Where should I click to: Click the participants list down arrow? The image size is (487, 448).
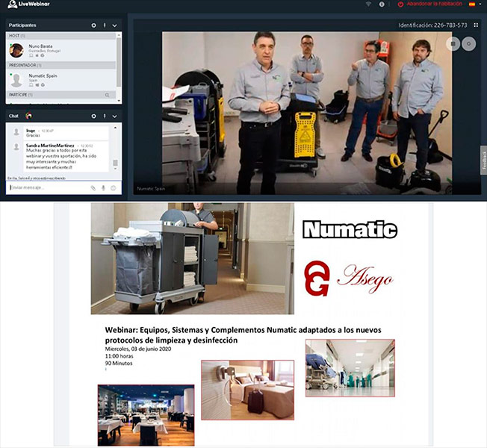(x=119, y=101)
